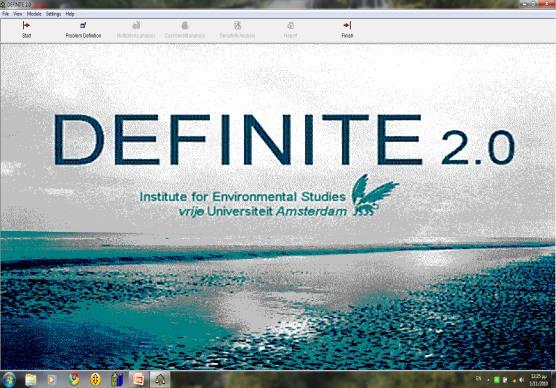Screen dimensions: 556x388
Task: Open Google Chrome from the taskbar
Action: coord(74,379)
